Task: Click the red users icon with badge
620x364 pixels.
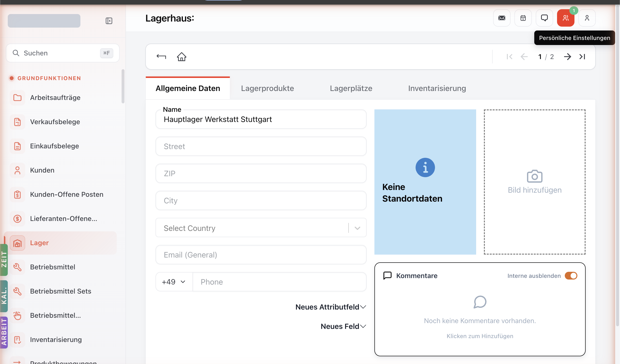Action: click(566, 18)
